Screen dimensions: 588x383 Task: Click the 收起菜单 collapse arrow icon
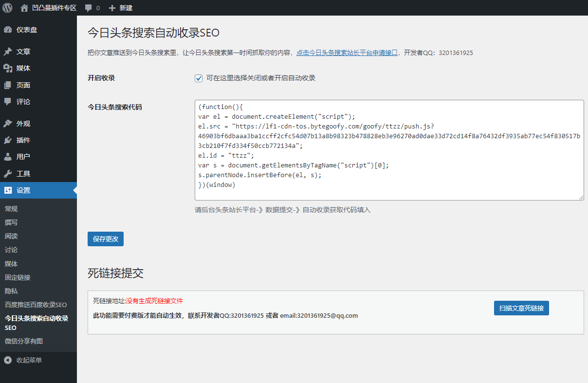pyautogui.click(x=8, y=360)
